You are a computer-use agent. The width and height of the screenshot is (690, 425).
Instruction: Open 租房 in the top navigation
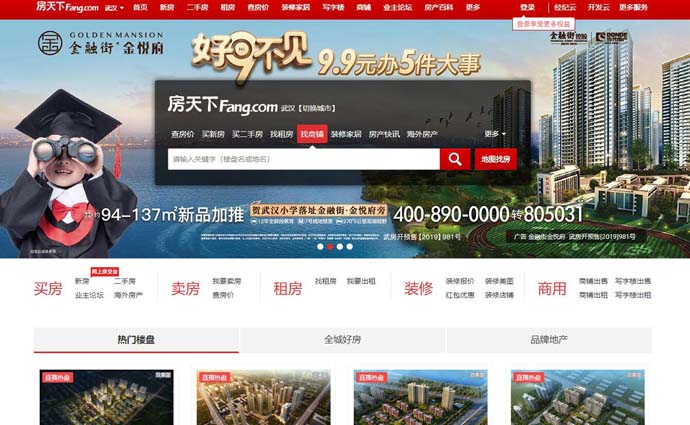pyautogui.click(x=228, y=7)
